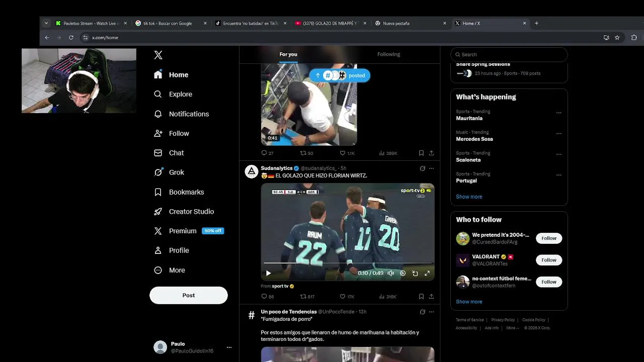Toggle picture-in-picture on Wirtz video

click(x=415, y=273)
